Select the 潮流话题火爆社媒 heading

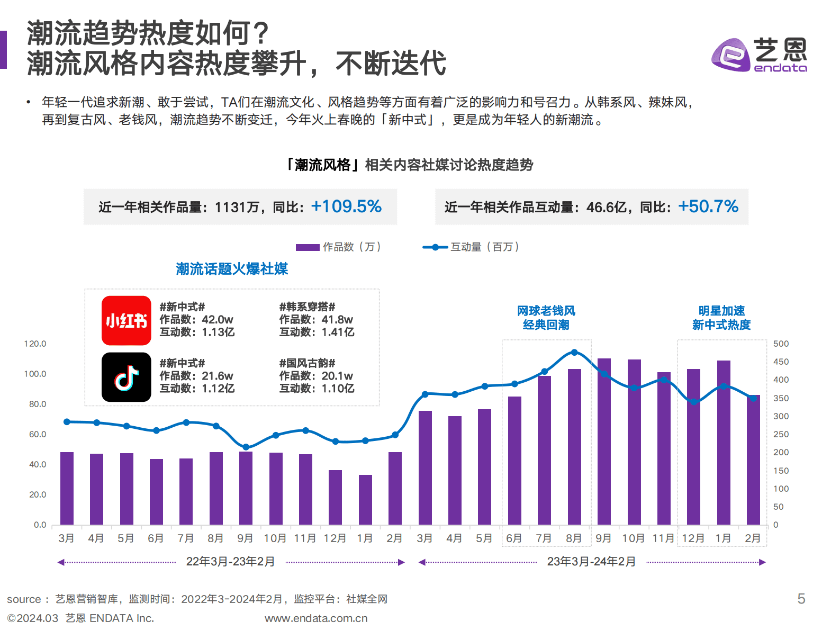(232, 269)
